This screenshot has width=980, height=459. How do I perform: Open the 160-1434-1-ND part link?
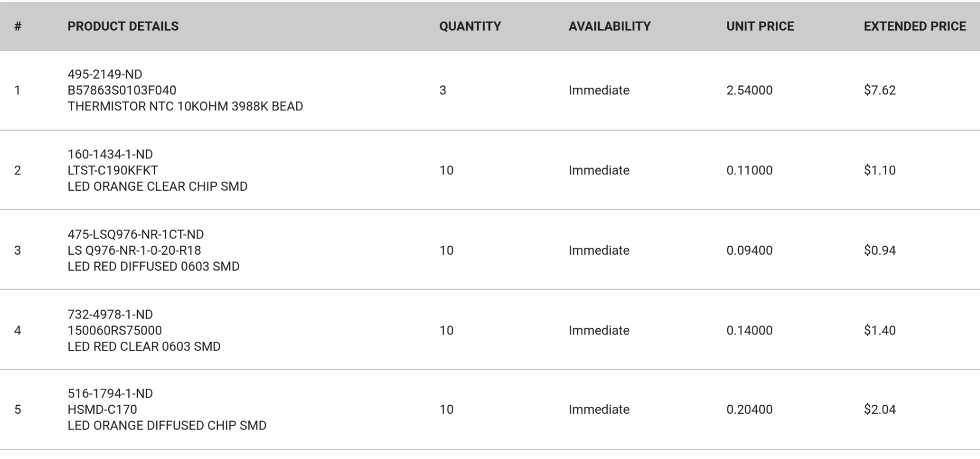(110, 154)
